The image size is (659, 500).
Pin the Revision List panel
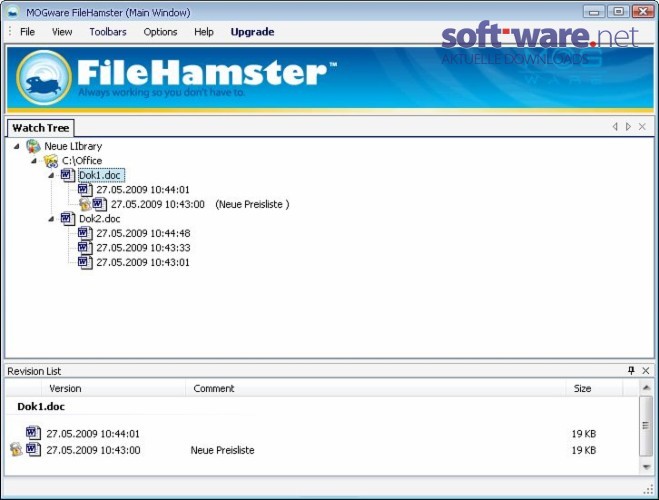(x=631, y=371)
